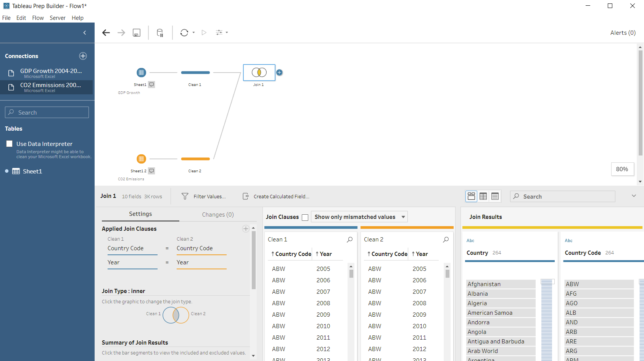Image resolution: width=644 pixels, height=361 pixels.
Task: Click the add connection plus icon
Action: [x=83, y=56]
